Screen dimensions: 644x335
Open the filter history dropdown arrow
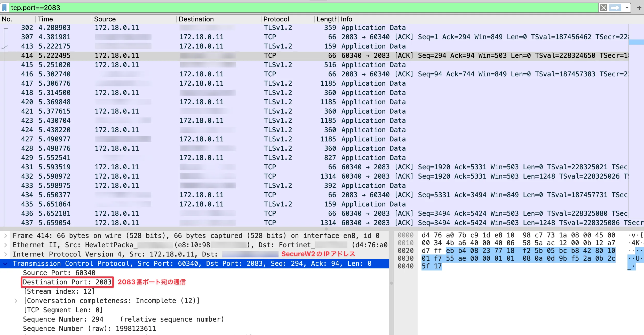click(627, 8)
